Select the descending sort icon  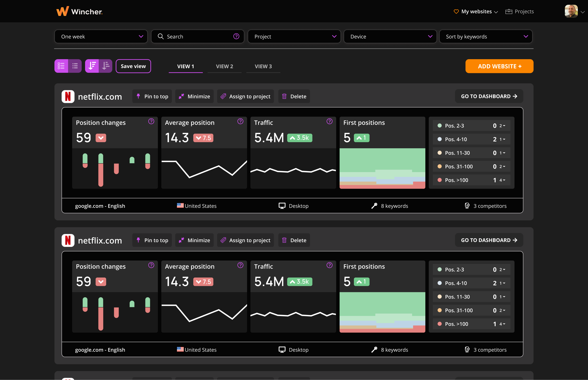[92, 66]
